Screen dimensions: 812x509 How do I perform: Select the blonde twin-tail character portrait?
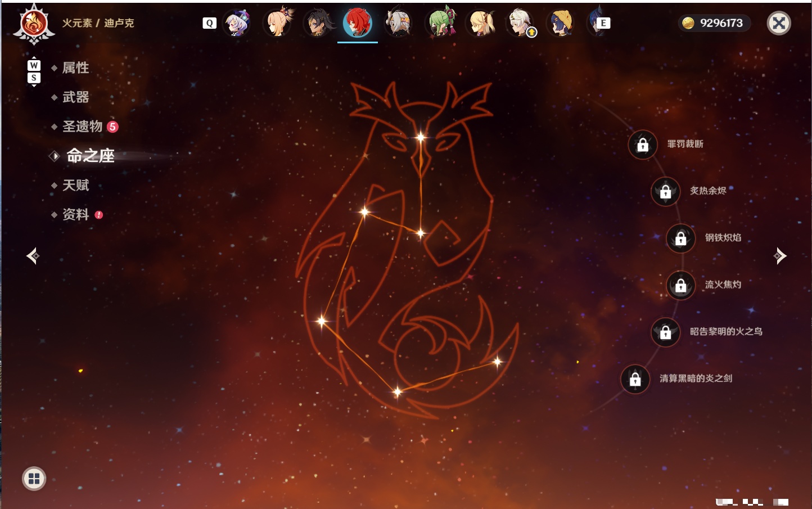pos(481,23)
